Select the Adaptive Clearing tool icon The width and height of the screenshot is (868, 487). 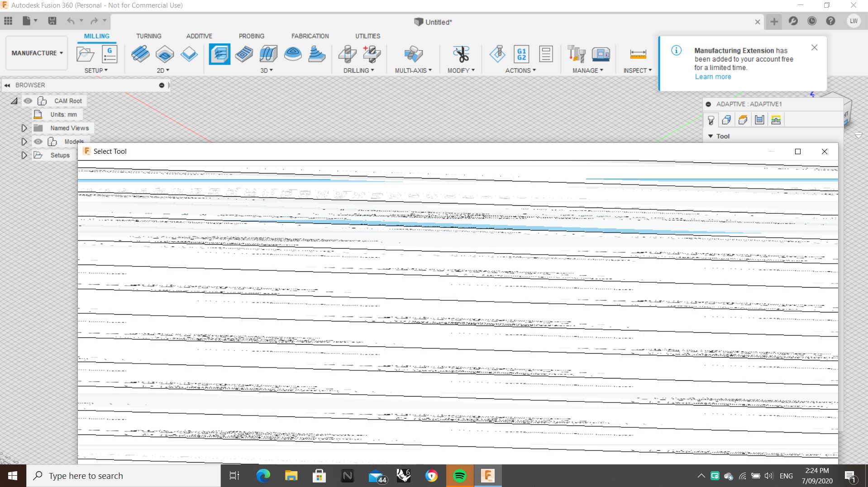[x=219, y=54]
